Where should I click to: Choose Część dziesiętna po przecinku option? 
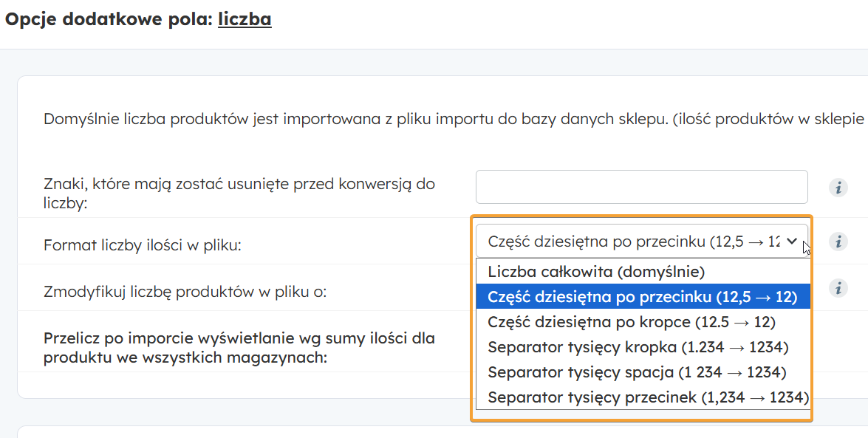(x=643, y=297)
